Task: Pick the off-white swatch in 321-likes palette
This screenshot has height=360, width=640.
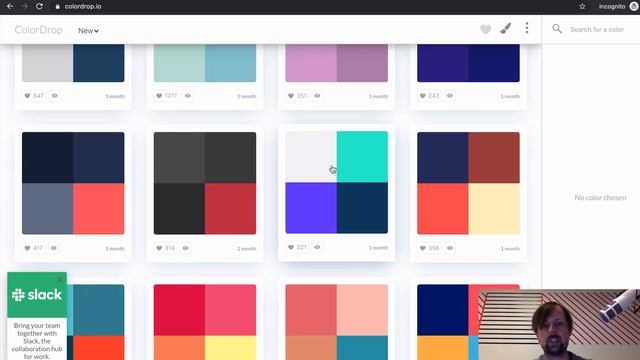Action: [x=311, y=157]
